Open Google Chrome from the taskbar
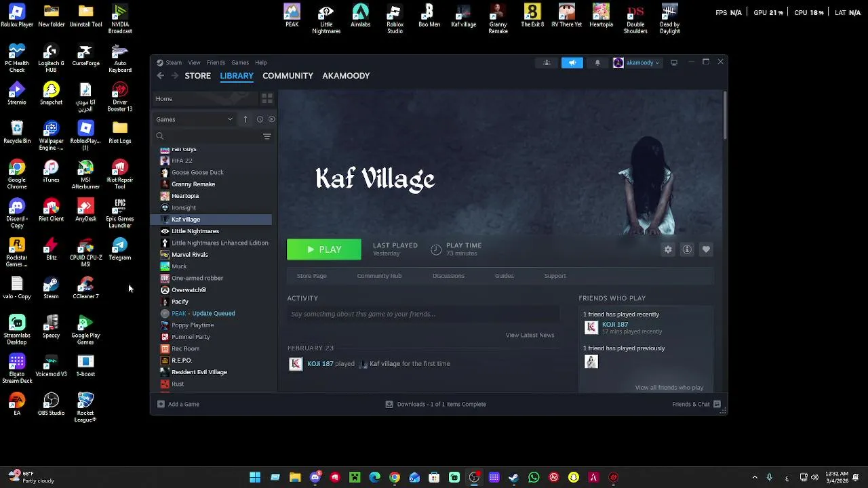This screenshot has width=868, height=488. point(395,477)
